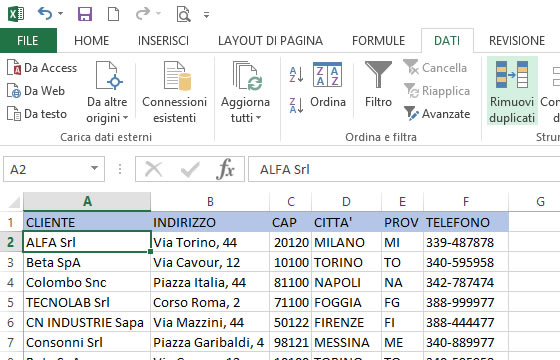Screen dimensions: 560x360
Task: Sort A to Z ascending icon
Action: pos(296,74)
